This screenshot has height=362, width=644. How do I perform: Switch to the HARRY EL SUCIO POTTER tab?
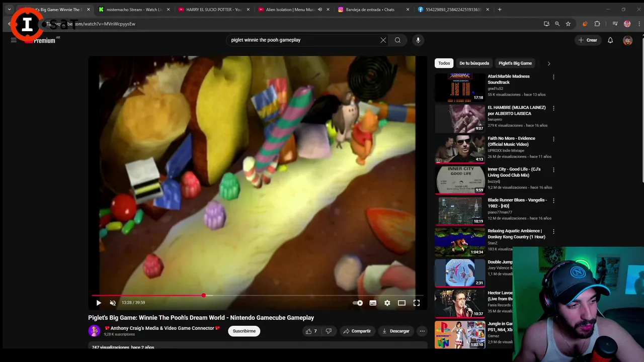pos(213,10)
